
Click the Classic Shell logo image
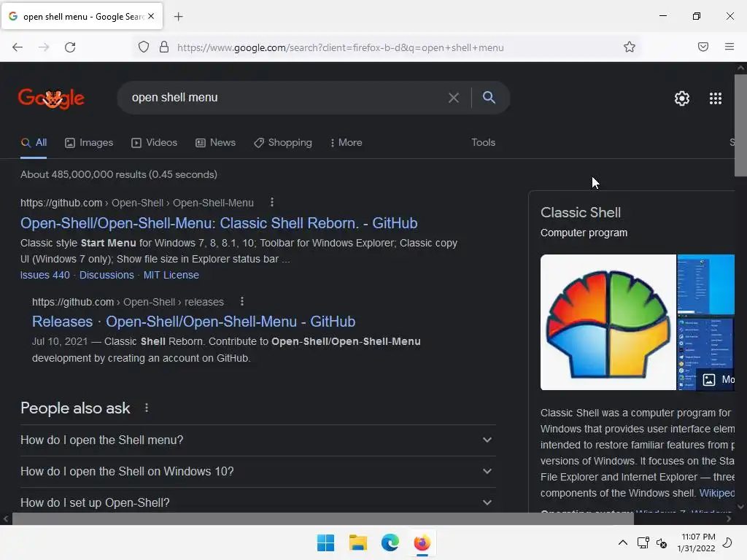click(608, 322)
